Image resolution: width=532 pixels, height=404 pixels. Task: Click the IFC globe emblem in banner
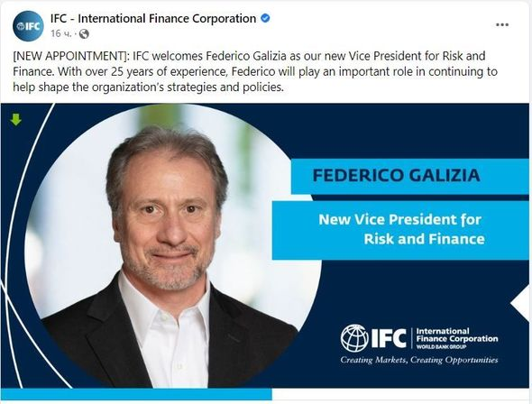pyautogui.click(x=354, y=337)
